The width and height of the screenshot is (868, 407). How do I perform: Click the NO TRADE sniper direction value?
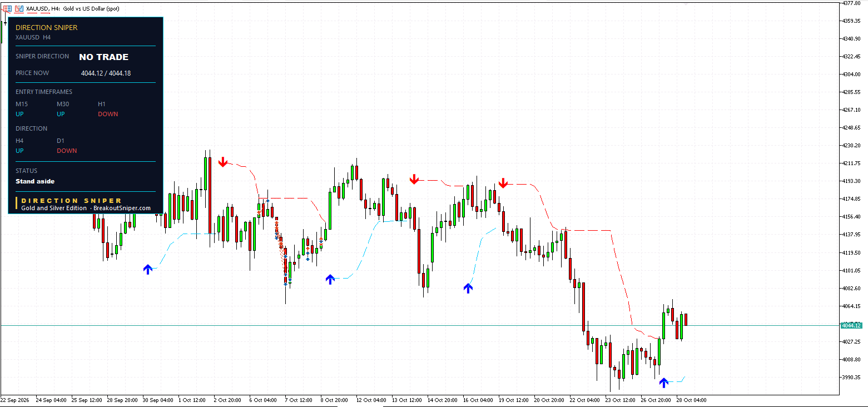click(104, 57)
